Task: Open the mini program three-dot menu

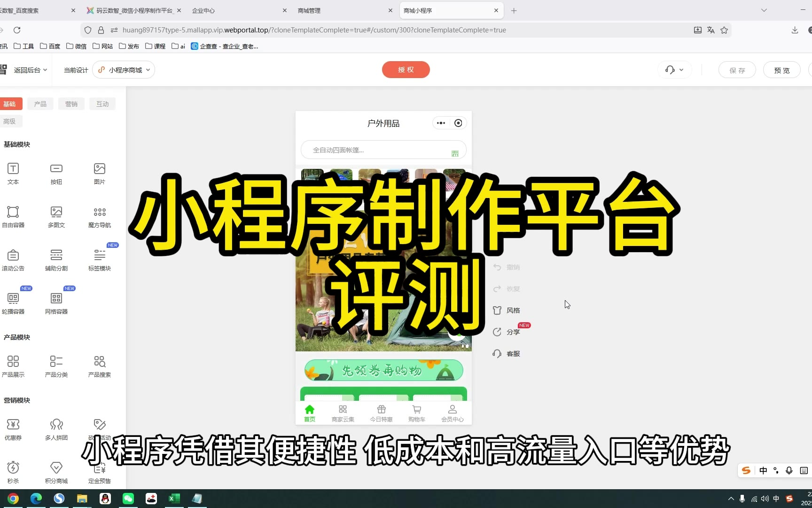Action: coord(441,123)
